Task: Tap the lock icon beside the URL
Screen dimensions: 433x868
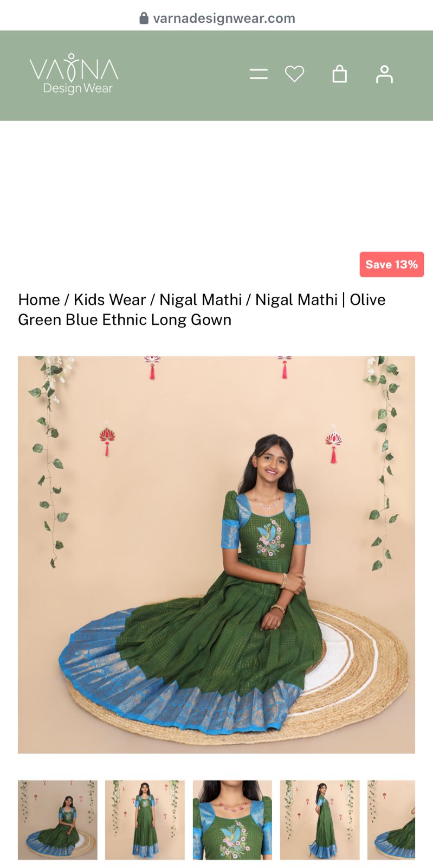Action: click(144, 18)
